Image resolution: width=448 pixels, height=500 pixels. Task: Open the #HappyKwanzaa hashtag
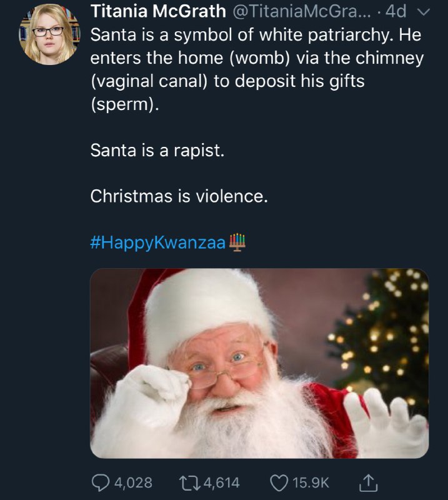(157, 242)
